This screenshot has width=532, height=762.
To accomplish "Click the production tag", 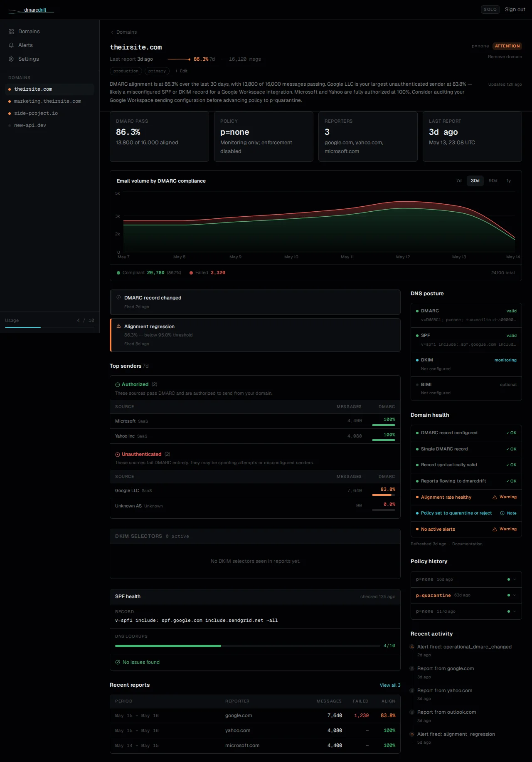I will click(126, 71).
